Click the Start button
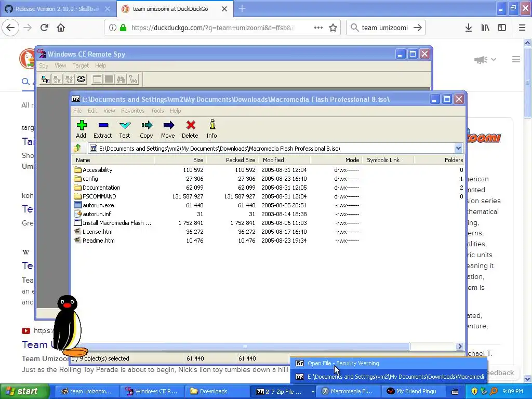The width and height of the screenshot is (532, 399). pyautogui.click(x=24, y=391)
